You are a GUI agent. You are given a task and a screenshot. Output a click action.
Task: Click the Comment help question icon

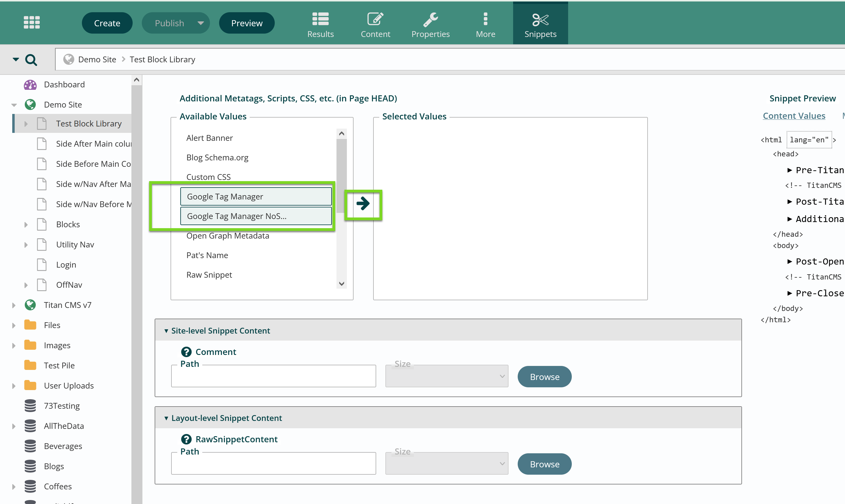tap(186, 352)
